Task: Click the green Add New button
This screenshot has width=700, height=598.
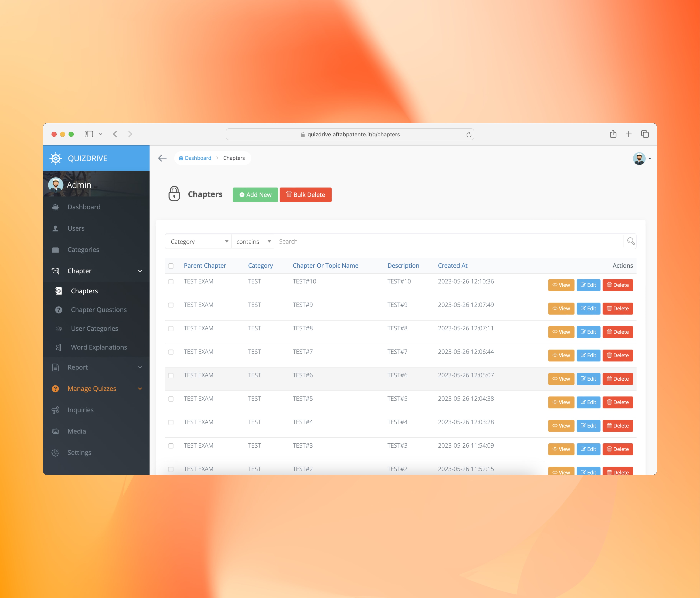Action: [x=255, y=195]
